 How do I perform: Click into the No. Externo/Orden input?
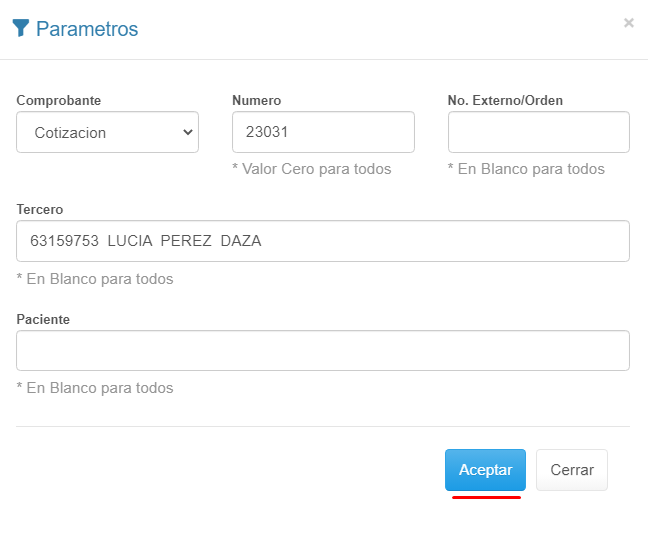(x=538, y=132)
